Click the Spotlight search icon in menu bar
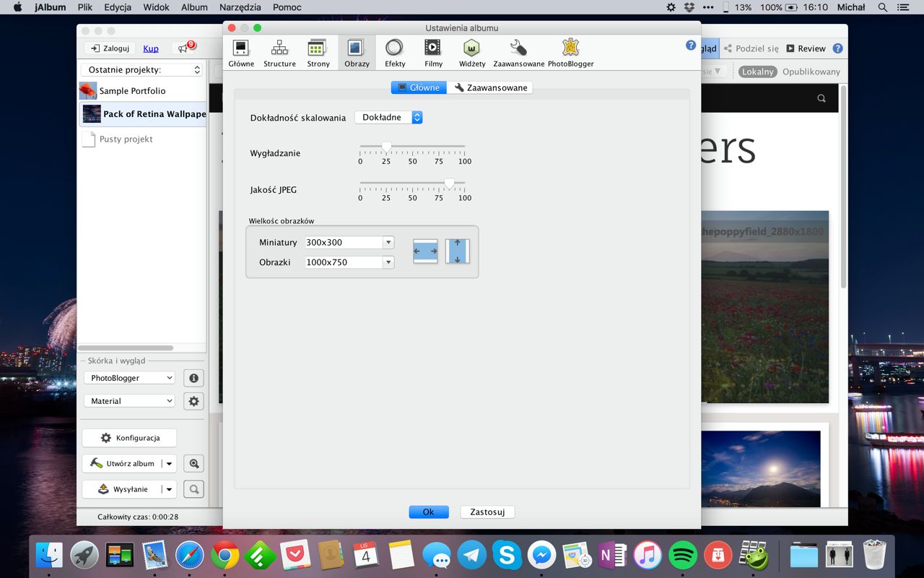Image resolution: width=924 pixels, height=578 pixels. point(883,7)
